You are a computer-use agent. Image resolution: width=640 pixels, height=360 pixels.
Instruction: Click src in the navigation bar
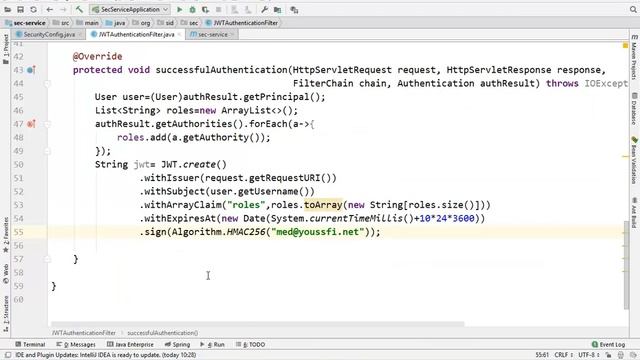pos(61,23)
